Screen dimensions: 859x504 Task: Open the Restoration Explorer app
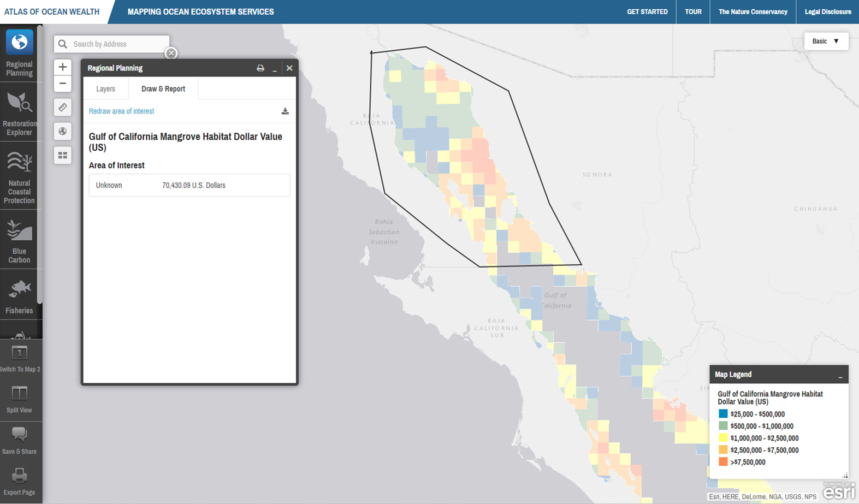19,112
